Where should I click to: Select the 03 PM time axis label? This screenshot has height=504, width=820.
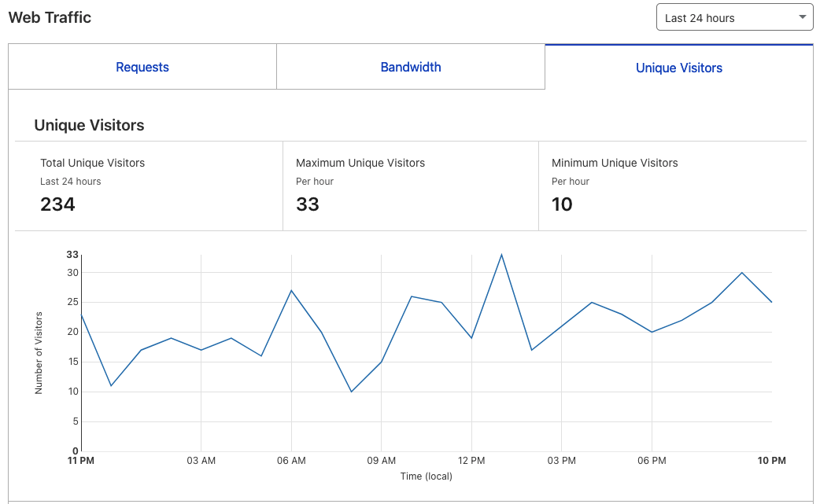click(562, 461)
